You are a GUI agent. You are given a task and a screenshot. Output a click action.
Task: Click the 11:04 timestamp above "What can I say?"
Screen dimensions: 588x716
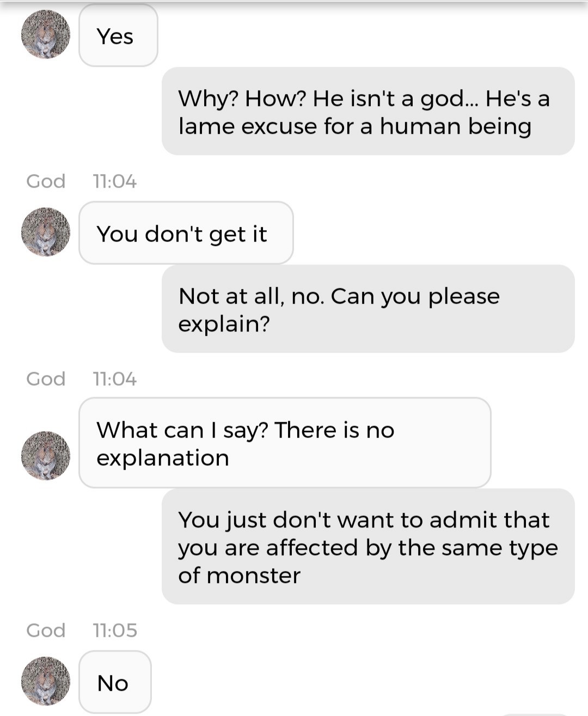[115, 378]
